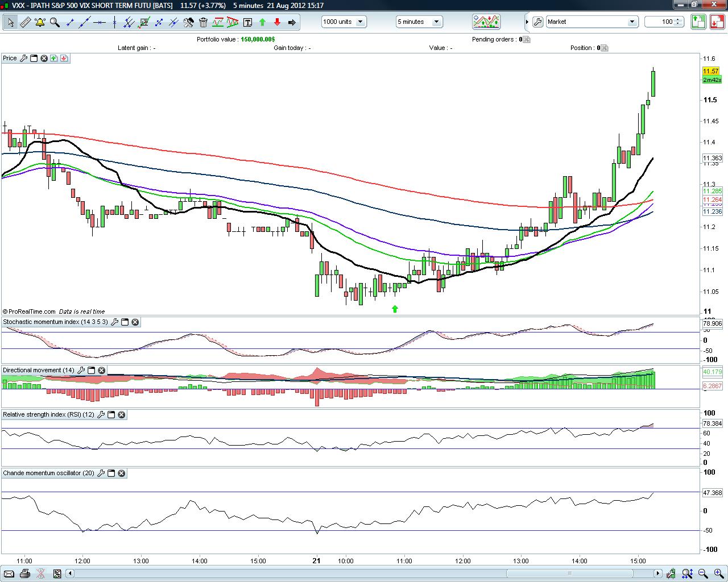Screen dimensions: 728x582
Task: Maximize the Stochastic momentum index panel
Action: pos(125,322)
